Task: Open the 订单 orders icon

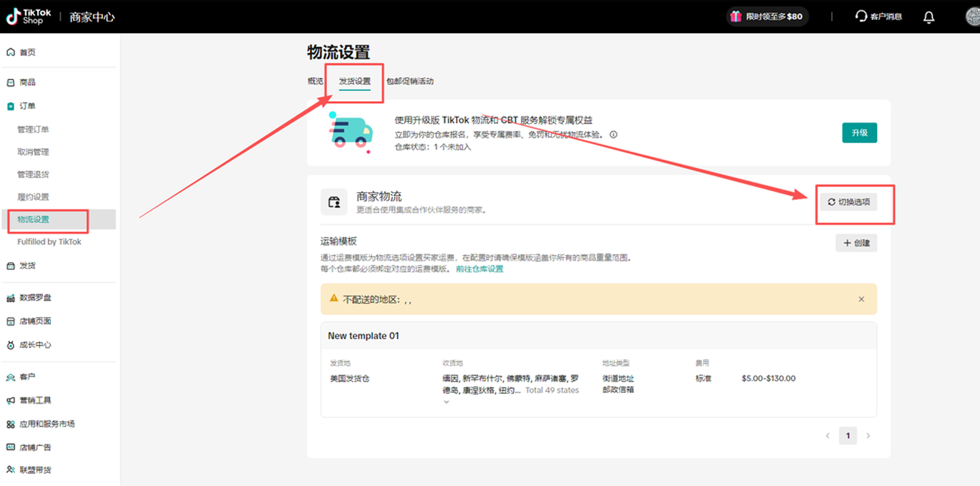Action: (9, 106)
